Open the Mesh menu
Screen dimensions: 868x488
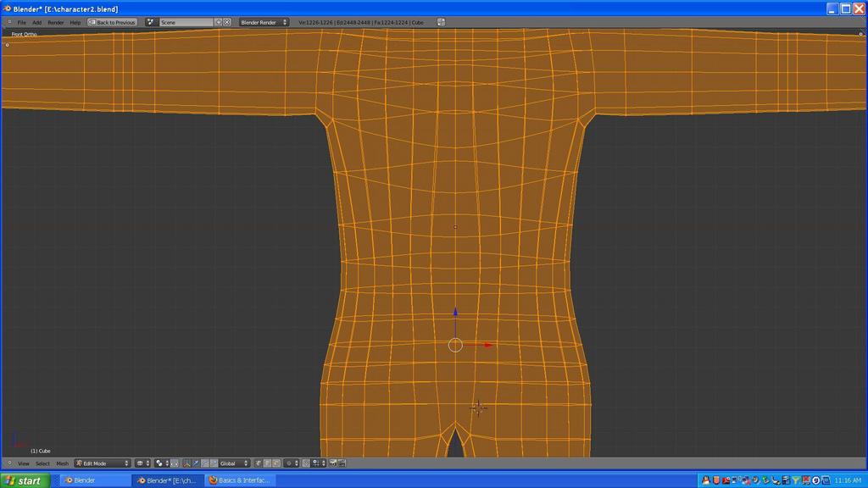pyautogui.click(x=62, y=463)
